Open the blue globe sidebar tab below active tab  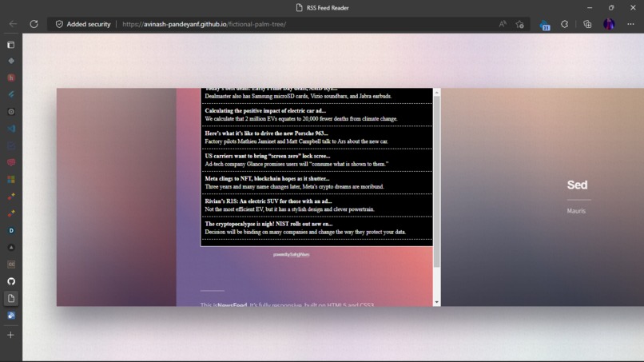pos(11,316)
